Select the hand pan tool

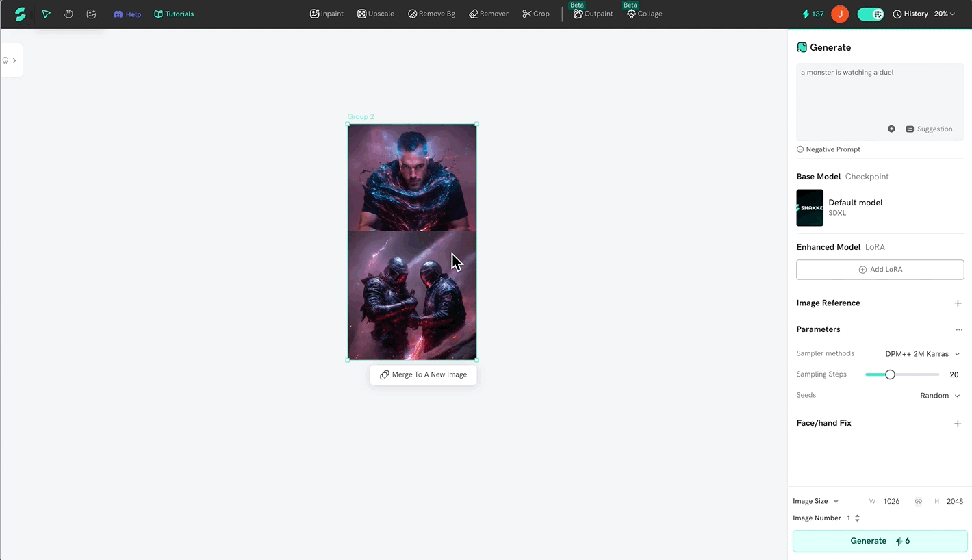(x=68, y=14)
